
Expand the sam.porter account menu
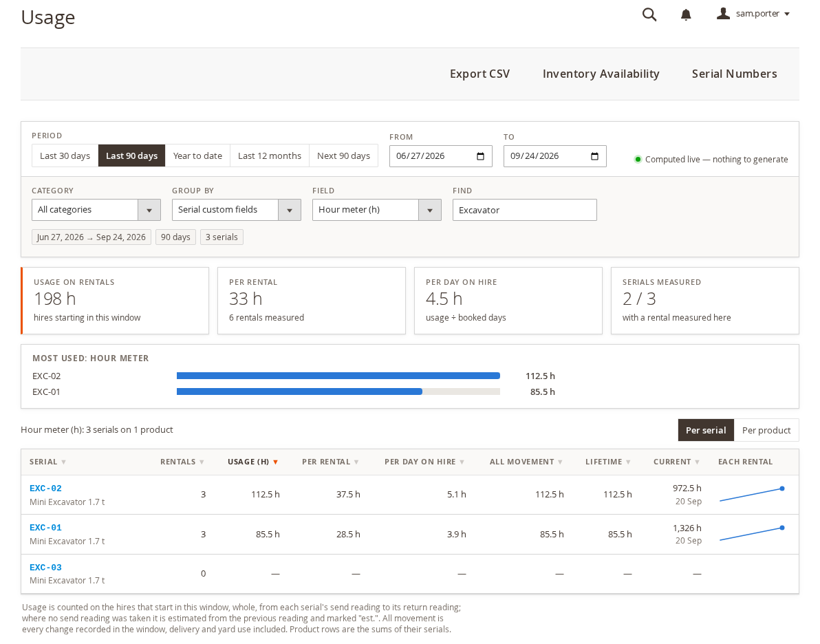coord(787,14)
